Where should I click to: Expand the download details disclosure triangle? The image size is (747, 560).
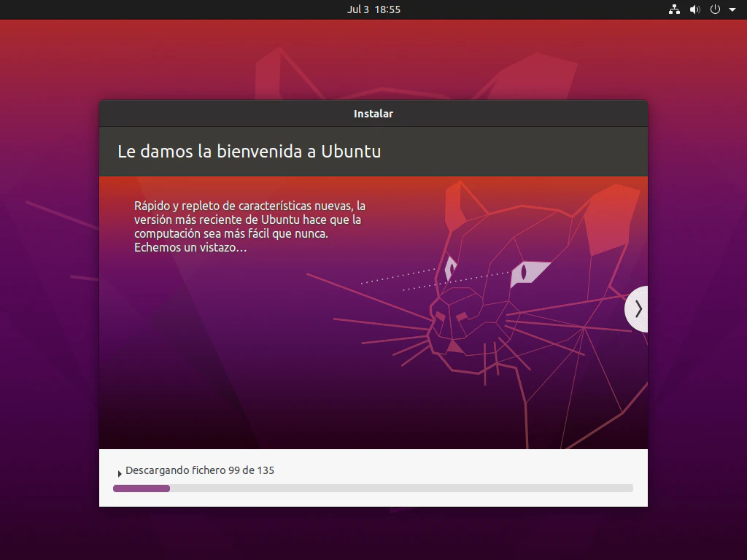pos(120,473)
